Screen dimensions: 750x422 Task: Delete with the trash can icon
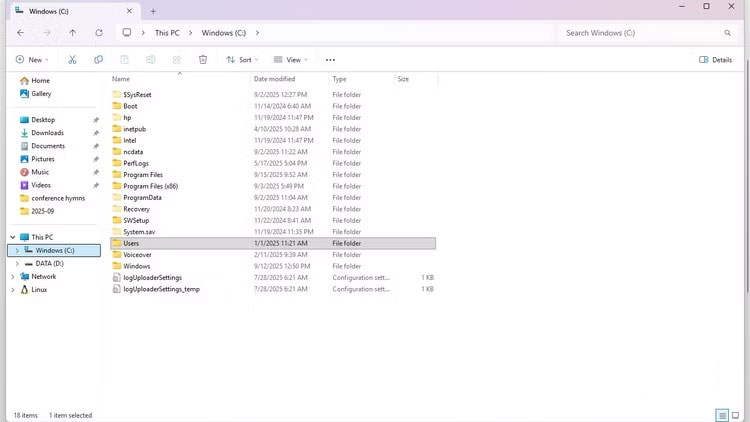click(203, 60)
